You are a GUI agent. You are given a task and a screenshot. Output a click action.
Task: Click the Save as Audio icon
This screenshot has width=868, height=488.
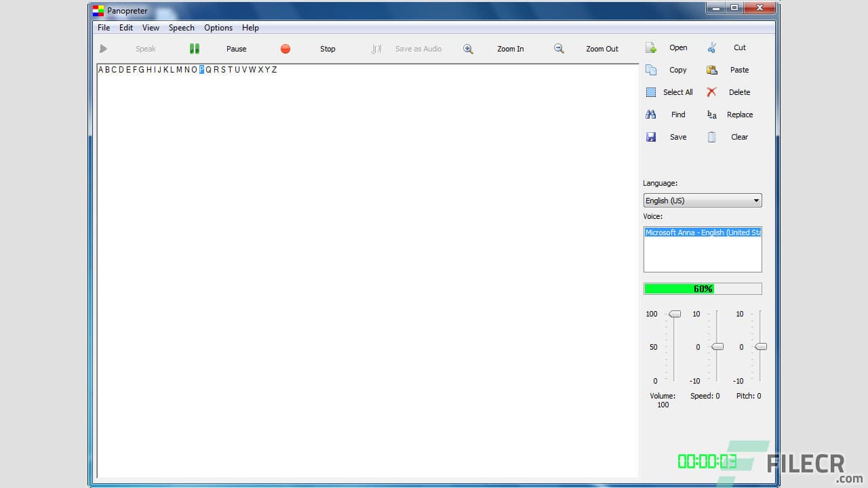click(x=376, y=48)
